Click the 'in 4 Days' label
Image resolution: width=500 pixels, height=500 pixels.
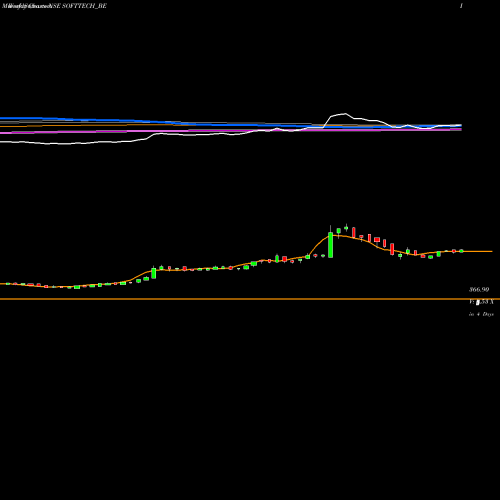(x=481, y=314)
